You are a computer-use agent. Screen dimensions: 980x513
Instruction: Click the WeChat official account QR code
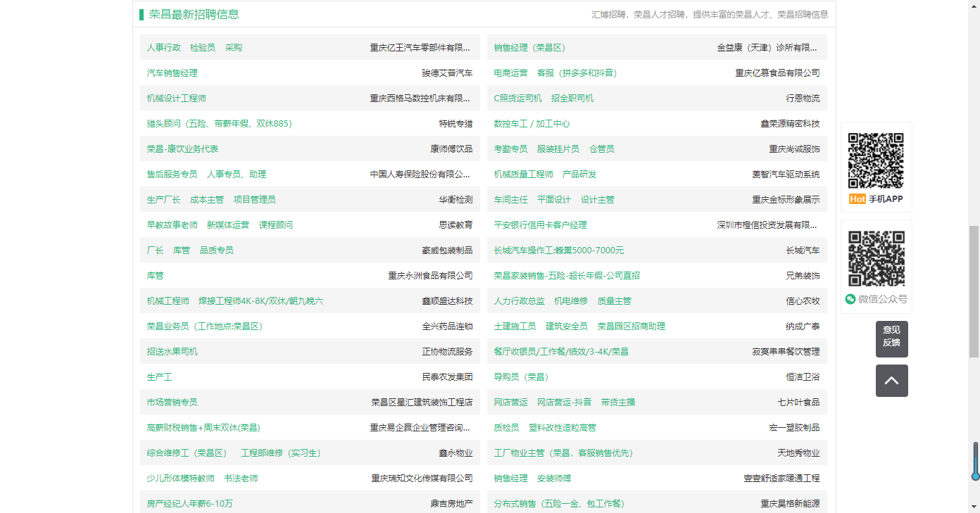click(876, 258)
